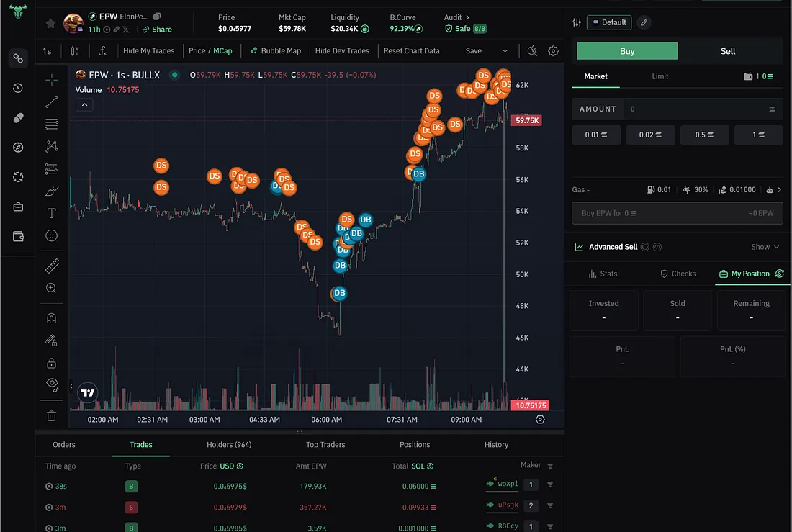Switch chart to Price view
The image size is (792, 532).
pyautogui.click(x=197, y=51)
